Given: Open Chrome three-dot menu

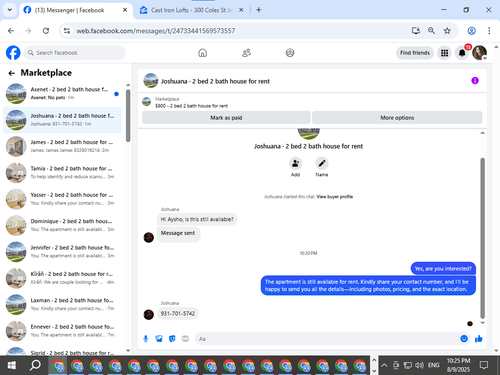Looking at the screenshot, I should pyautogui.click(x=489, y=31).
